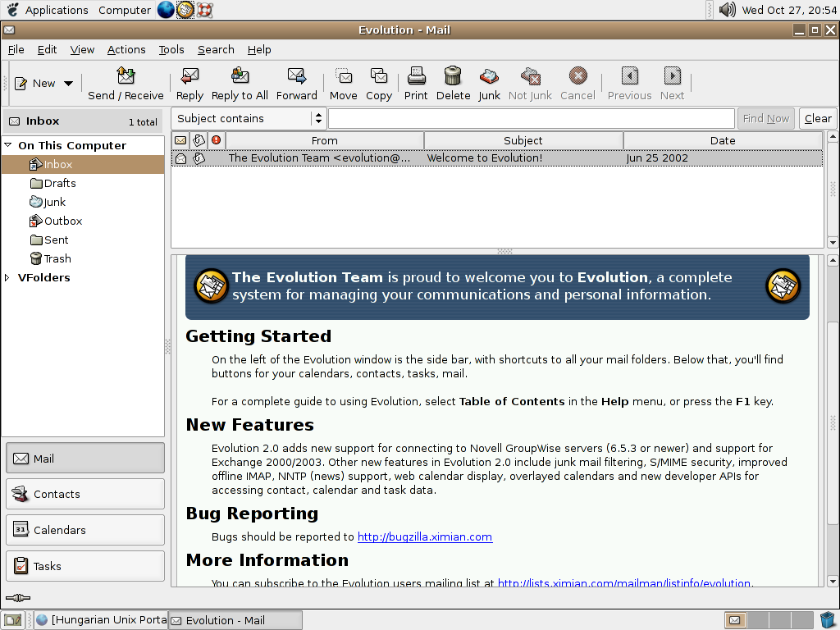
Task: Open the View menu
Action: pos(82,50)
